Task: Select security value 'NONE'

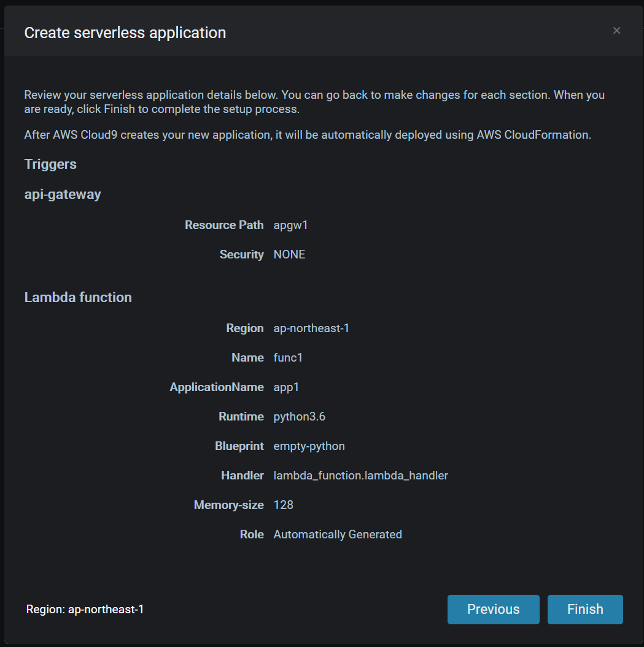Action: 289,254
